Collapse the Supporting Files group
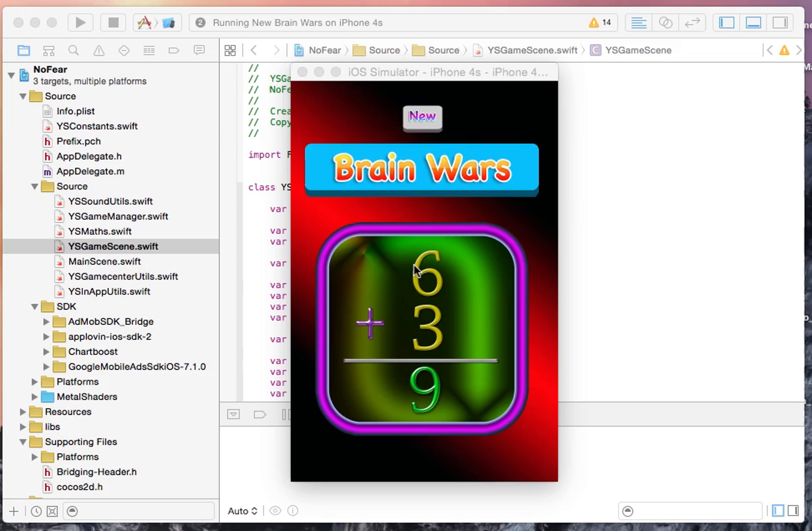Viewport: 812px width, 531px height. [23, 442]
